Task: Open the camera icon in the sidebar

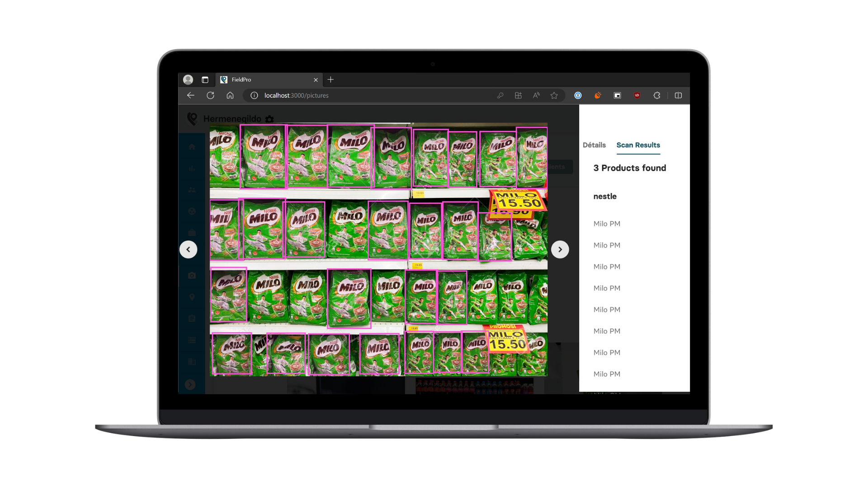Action: coord(192,276)
